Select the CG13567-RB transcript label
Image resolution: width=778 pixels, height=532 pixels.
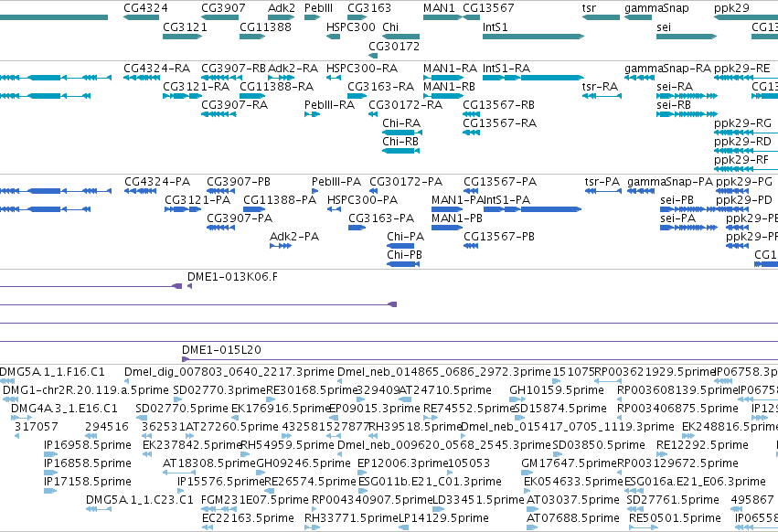498,105
